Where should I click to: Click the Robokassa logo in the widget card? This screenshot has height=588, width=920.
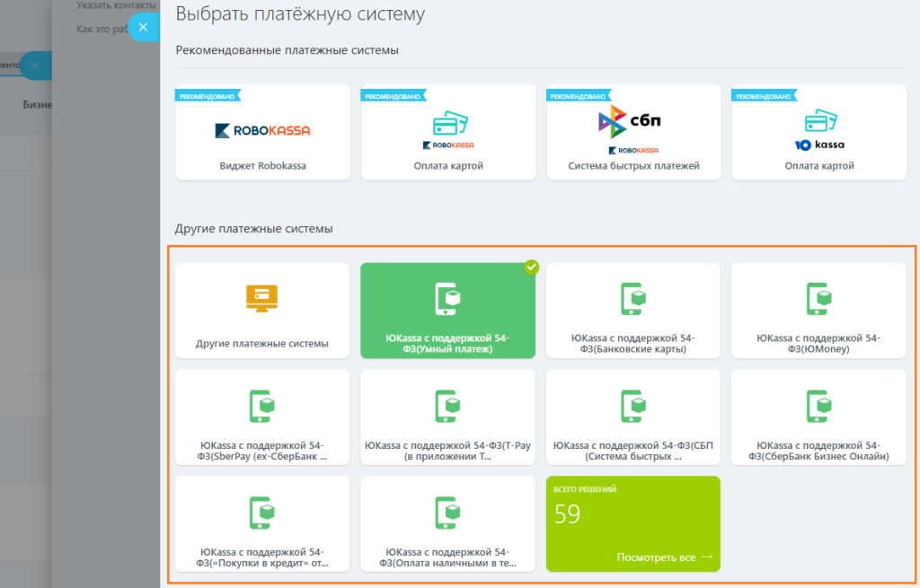(x=262, y=131)
